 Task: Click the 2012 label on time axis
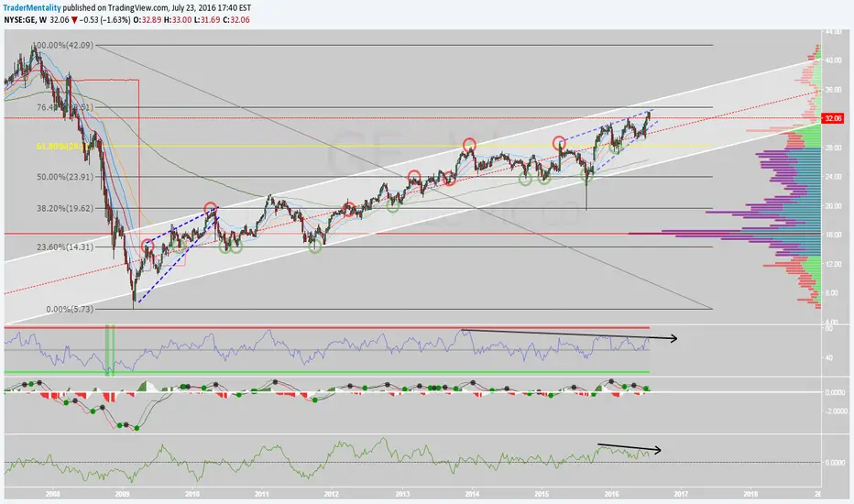pos(332,494)
